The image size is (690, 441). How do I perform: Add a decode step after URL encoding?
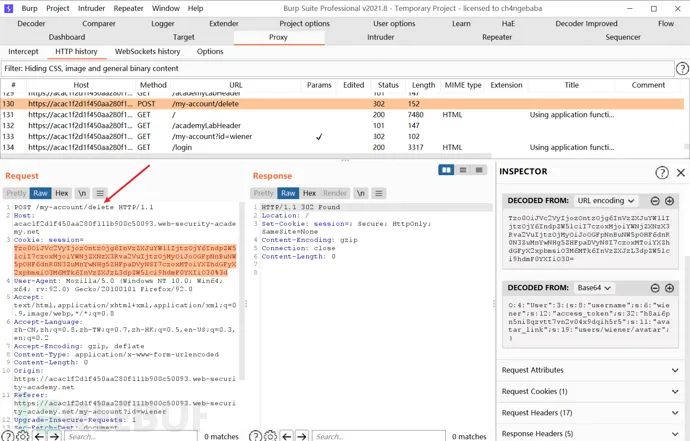point(669,201)
